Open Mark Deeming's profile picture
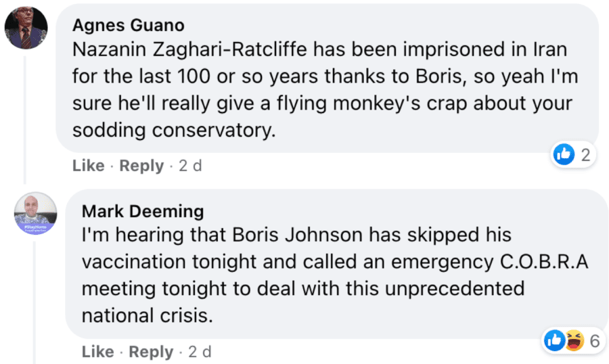Image resolution: width=609 pixels, height=364 pixels. (x=35, y=214)
